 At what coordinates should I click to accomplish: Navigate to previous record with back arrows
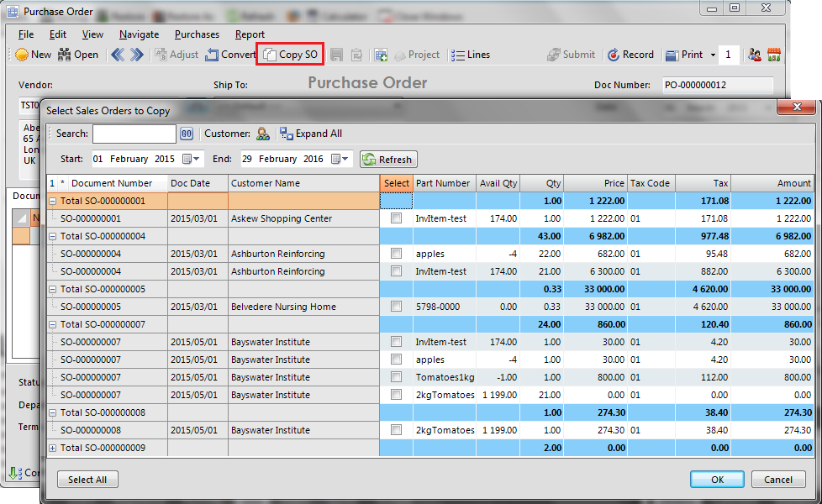coord(117,55)
